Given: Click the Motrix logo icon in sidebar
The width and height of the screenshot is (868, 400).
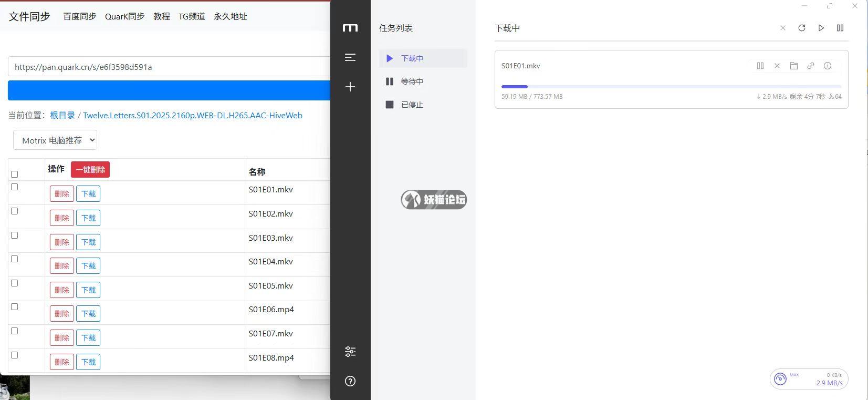Looking at the screenshot, I should [x=350, y=28].
